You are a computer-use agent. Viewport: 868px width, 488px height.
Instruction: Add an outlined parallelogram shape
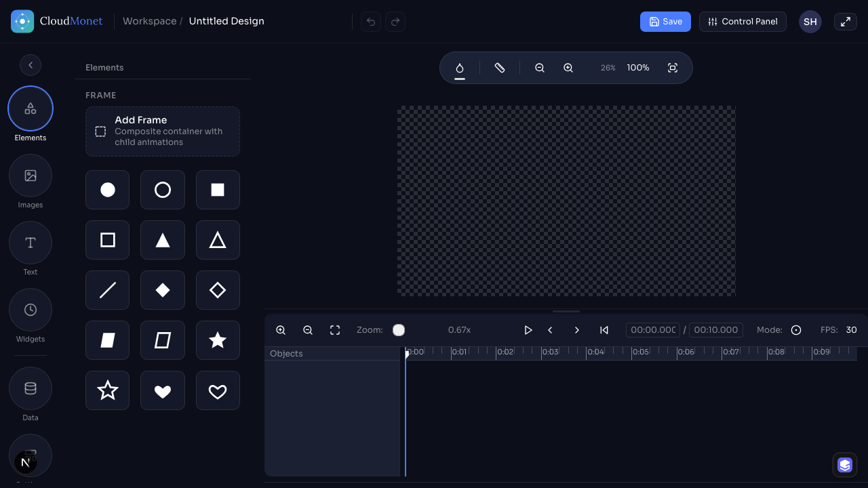(163, 340)
